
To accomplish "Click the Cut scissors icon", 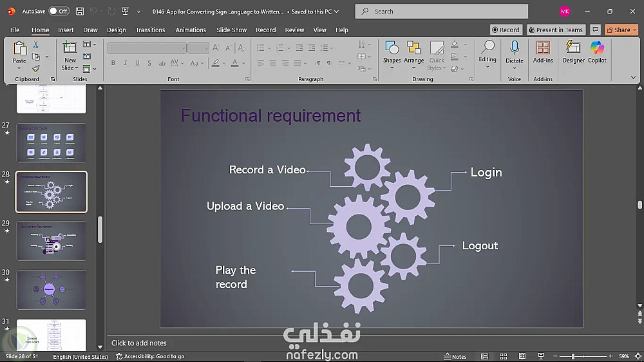I will click(x=35, y=45).
